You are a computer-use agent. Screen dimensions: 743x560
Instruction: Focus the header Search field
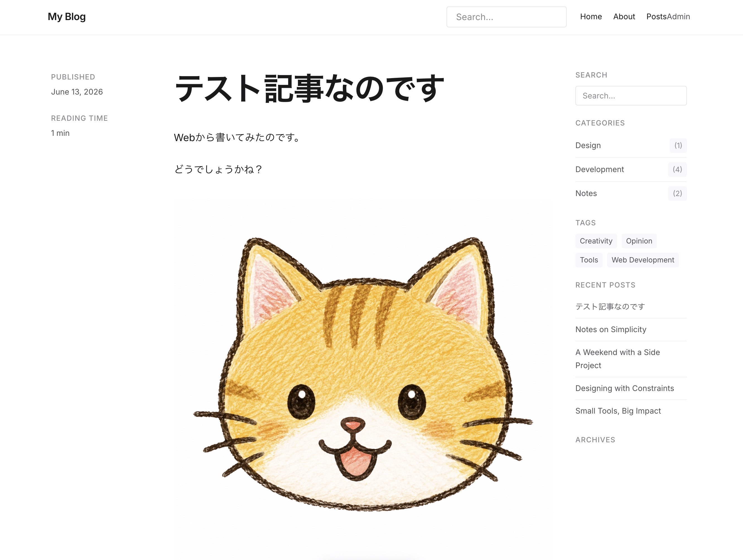tap(506, 17)
